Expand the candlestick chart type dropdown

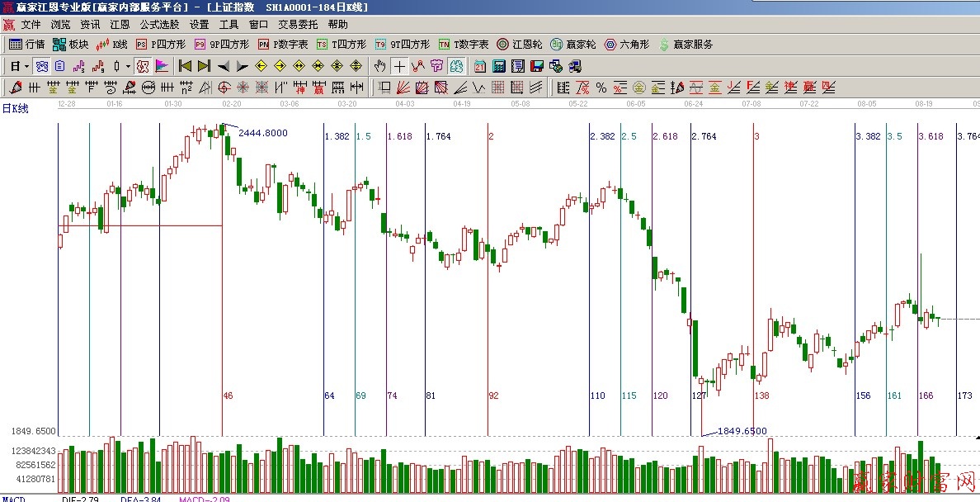tap(128, 66)
